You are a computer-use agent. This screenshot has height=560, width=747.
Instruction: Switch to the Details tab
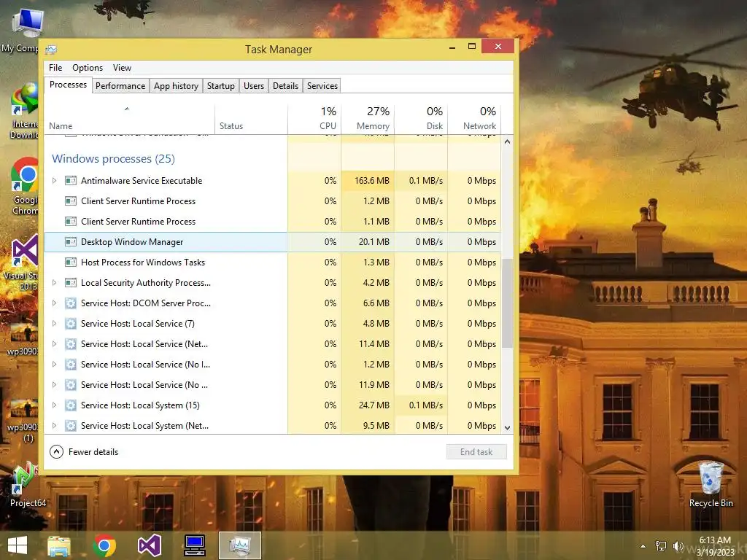(x=285, y=86)
